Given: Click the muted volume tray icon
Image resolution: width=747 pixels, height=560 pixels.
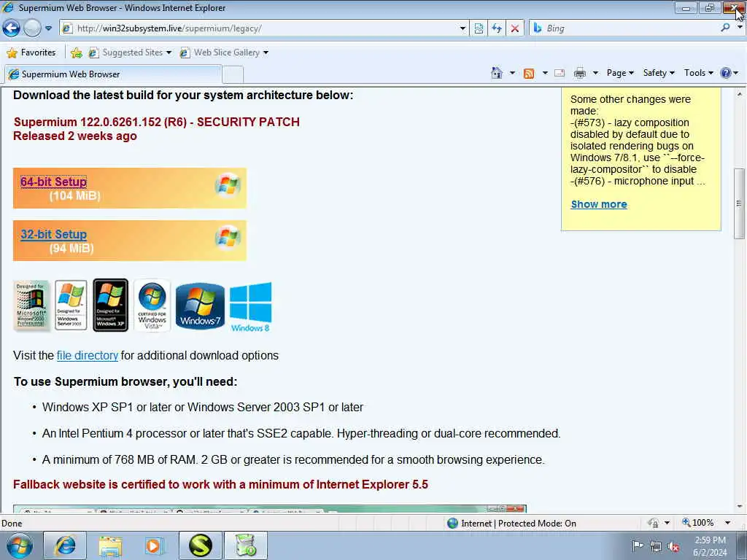Looking at the screenshot, I should pyautogui.click(x=673, y=547).
